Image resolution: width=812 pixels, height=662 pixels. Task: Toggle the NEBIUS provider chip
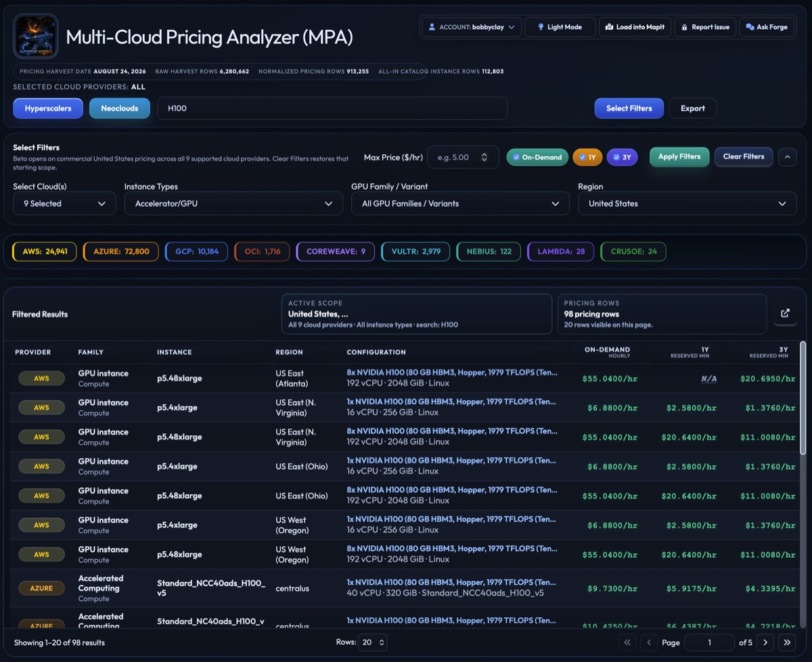click(x=489, y=251)
